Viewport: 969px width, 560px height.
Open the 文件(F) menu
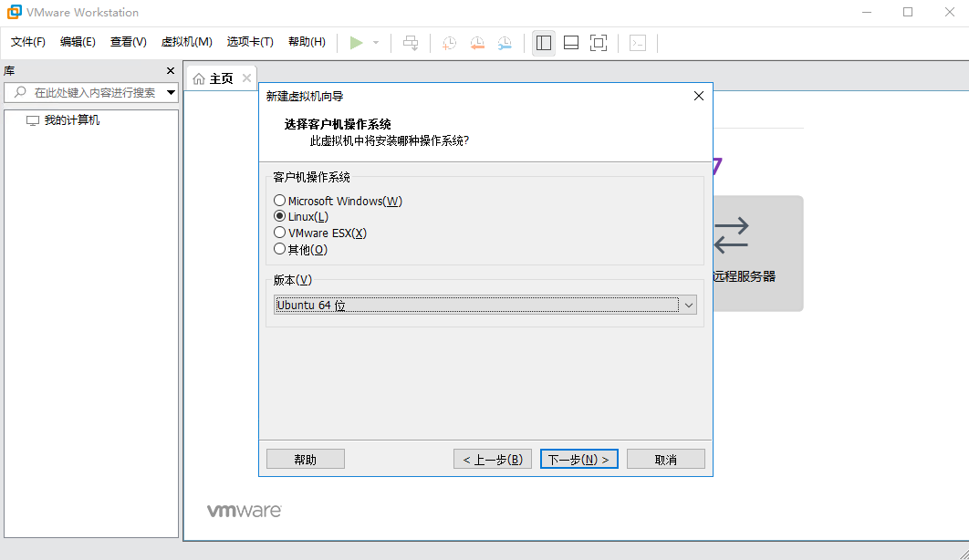[x=27, y=42]
